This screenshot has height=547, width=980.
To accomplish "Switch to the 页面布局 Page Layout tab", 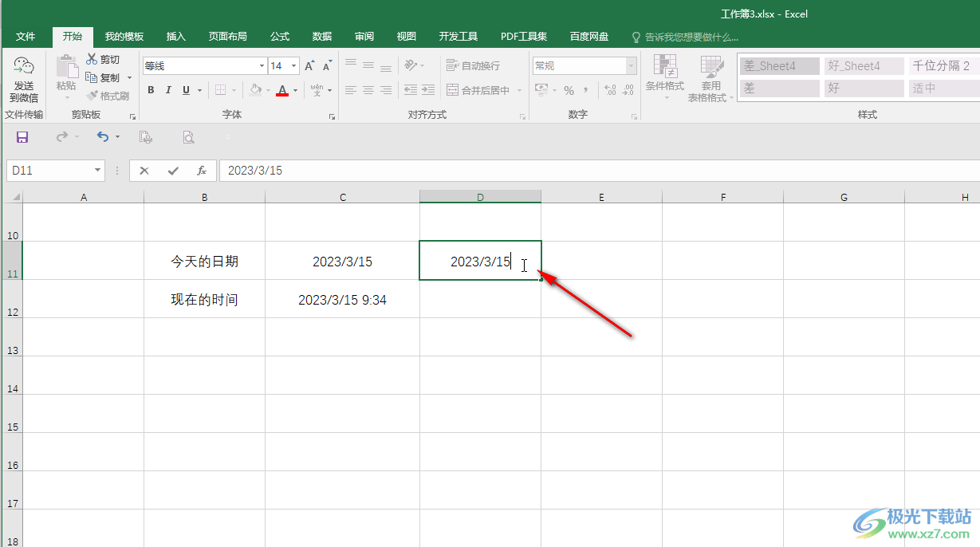I will pos(228,37).
